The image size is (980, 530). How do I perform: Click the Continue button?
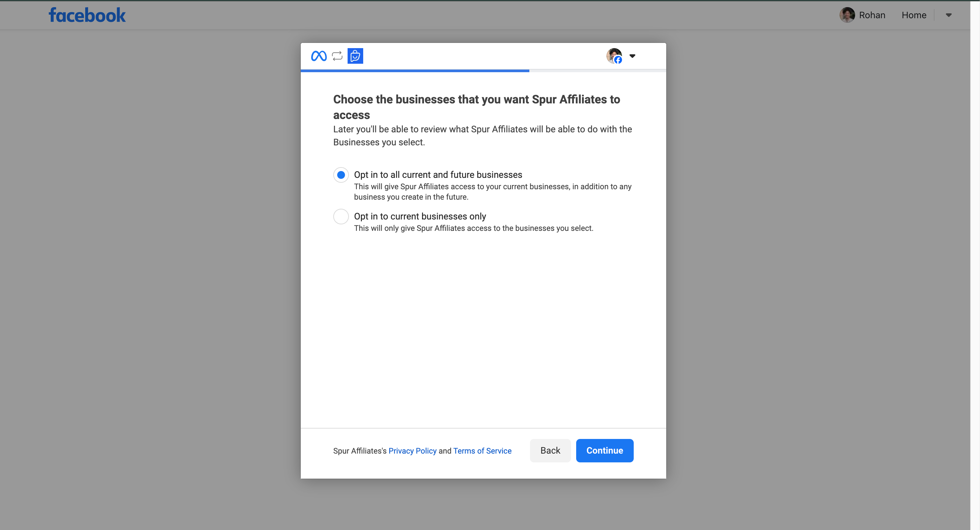tap(604, 450)
